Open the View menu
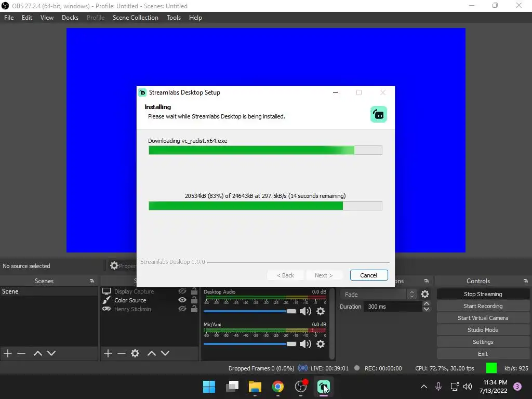The width and height of the screenshot is (532, 399). click(x=47, y=18)
